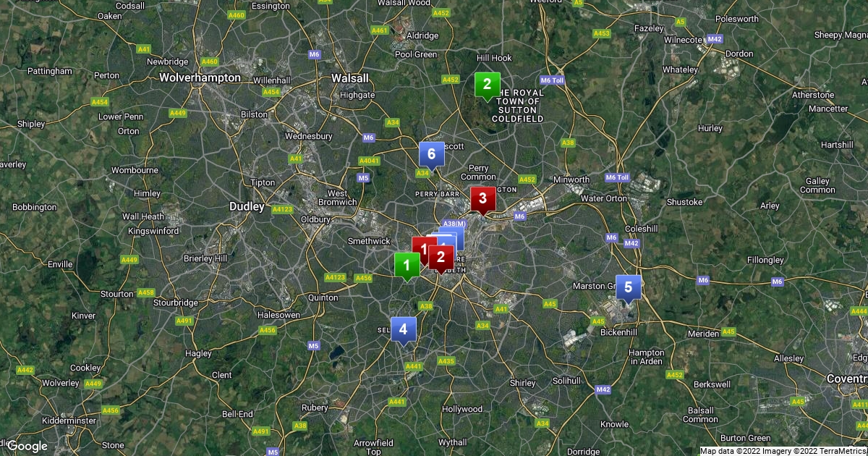
Task: Select red marker 2 in central Birmingham
Action: coord(441,258)
